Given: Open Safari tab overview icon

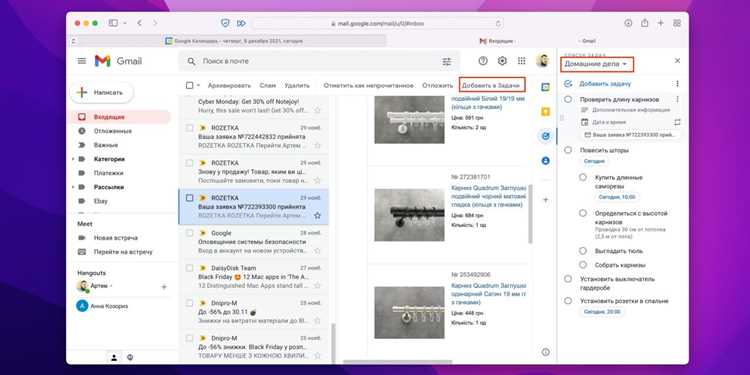Looking at the screenshot, I should (677, 23).
